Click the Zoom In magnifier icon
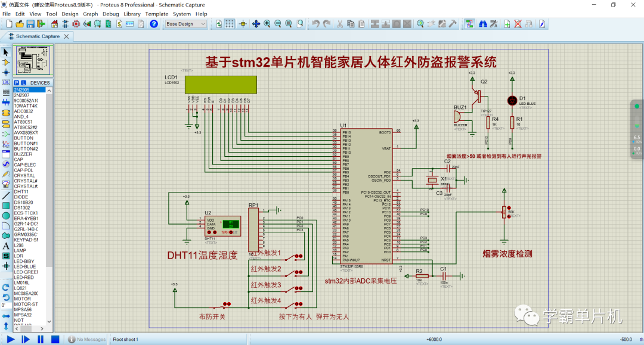The width and height of the screenshot is (644, 345). tap(267, 24)
